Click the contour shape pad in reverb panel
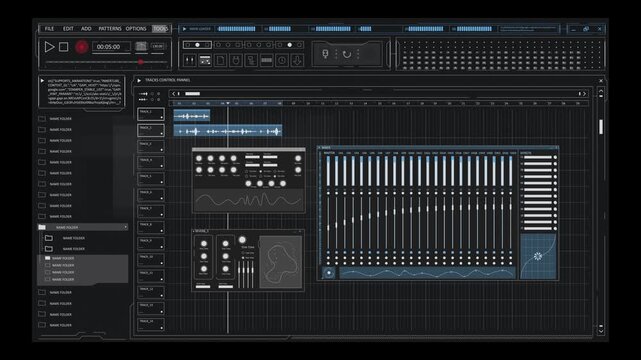The image size is (641, 360). (x=281, y=262)
